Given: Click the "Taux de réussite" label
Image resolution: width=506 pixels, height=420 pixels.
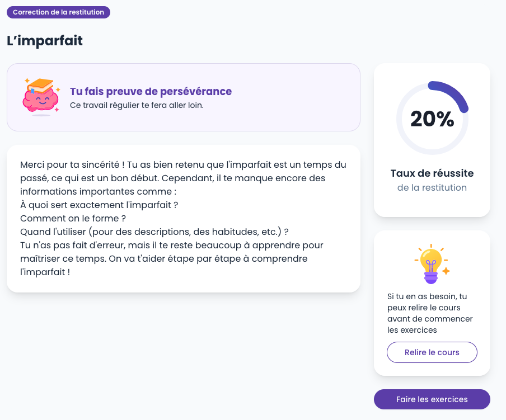Looking at the screenshot, I should point(432,173).
